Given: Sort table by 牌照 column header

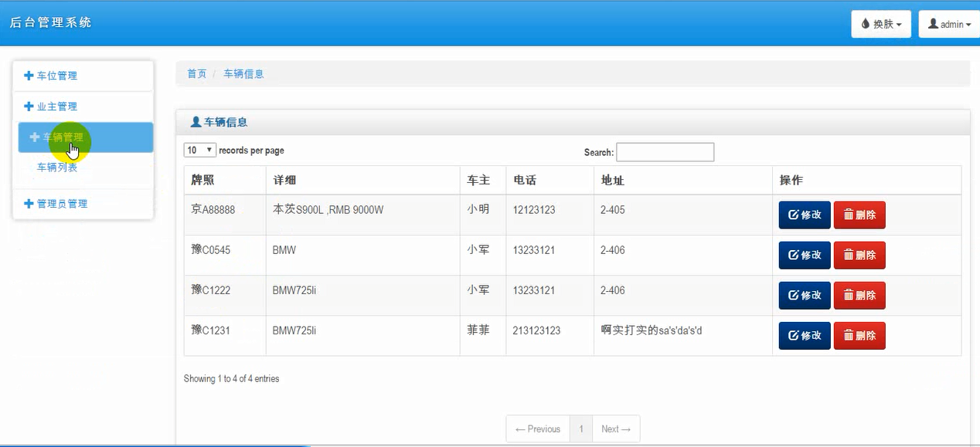Looking at the screenshot, I should click(x=225, y=180).
